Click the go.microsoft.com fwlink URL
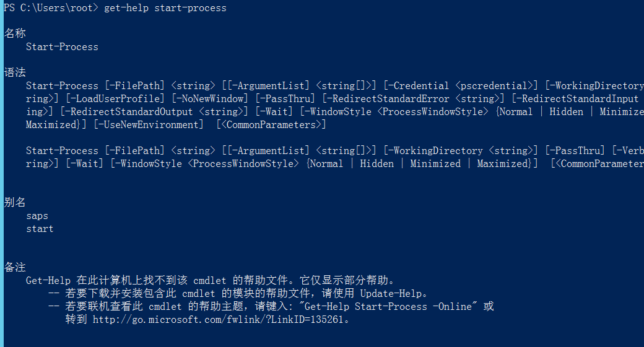 218,320
